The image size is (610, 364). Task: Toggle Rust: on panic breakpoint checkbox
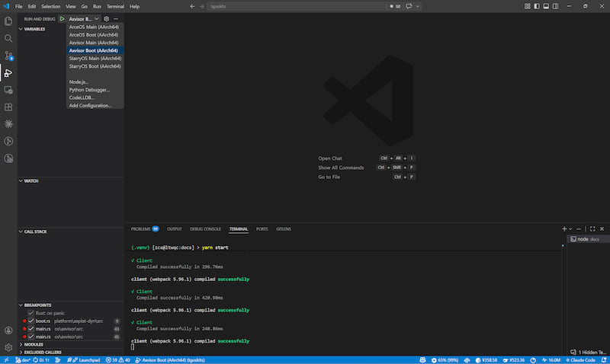30,313
